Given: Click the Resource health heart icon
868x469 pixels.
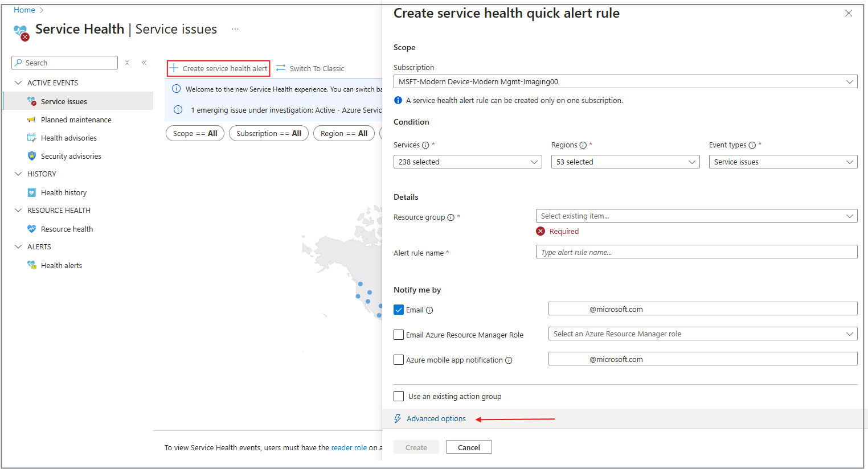Looking at the screenshot, I should 31,229.
